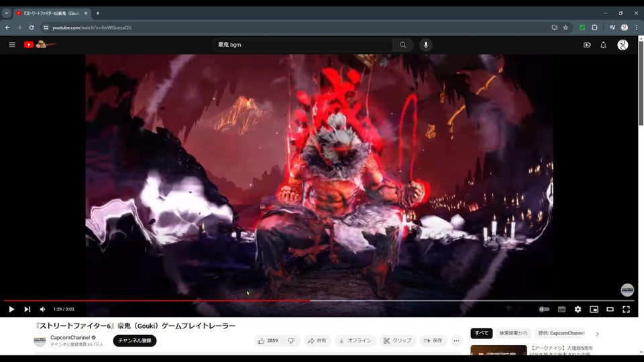Select the すべて filter chip
The height and width of the screenshot is (362, 644).
coord(482,333)
